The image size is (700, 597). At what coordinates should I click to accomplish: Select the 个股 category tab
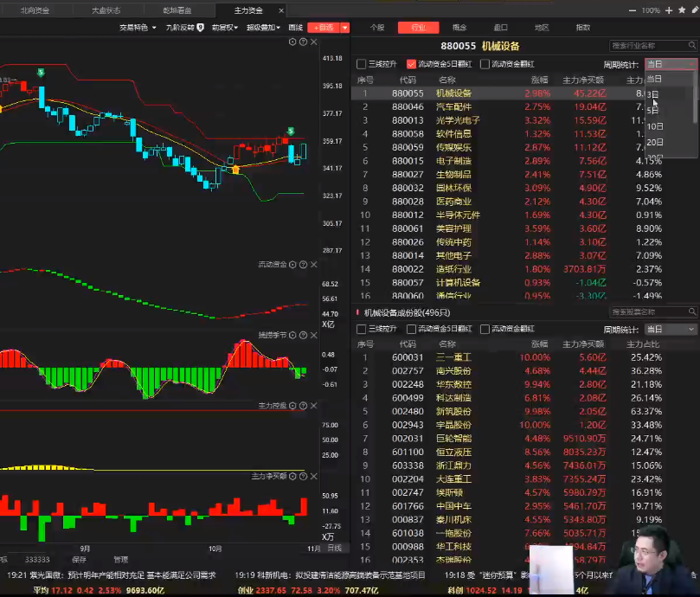377,27
